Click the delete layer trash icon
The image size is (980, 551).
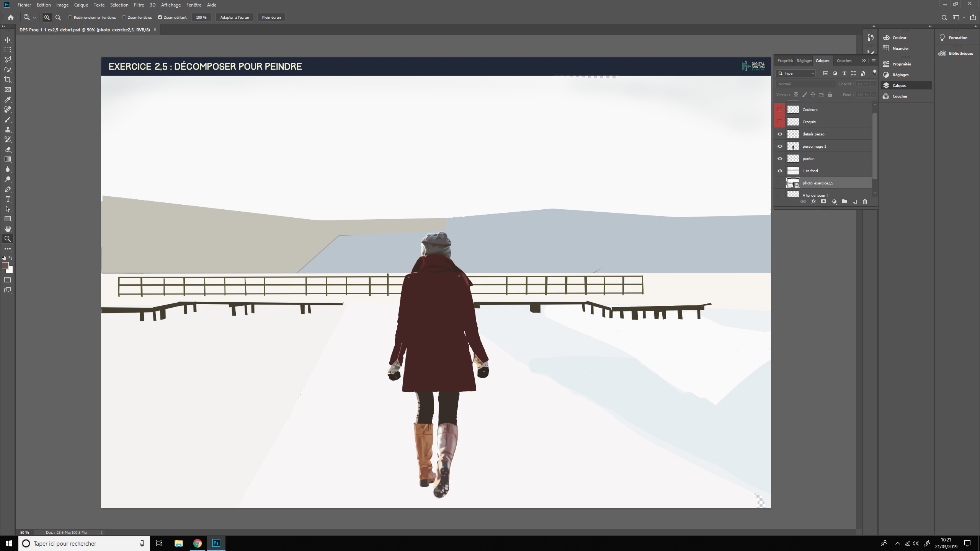[x=865, y=202]
